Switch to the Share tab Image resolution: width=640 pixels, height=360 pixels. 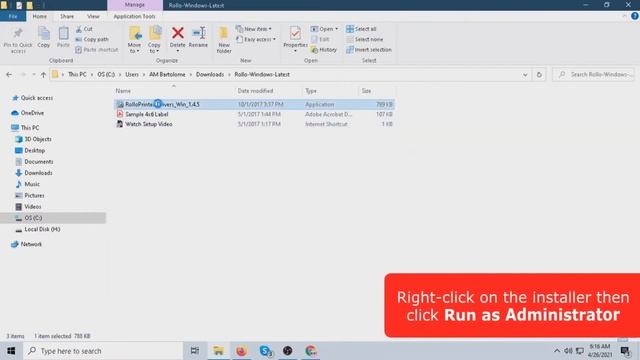pos(67,16)
